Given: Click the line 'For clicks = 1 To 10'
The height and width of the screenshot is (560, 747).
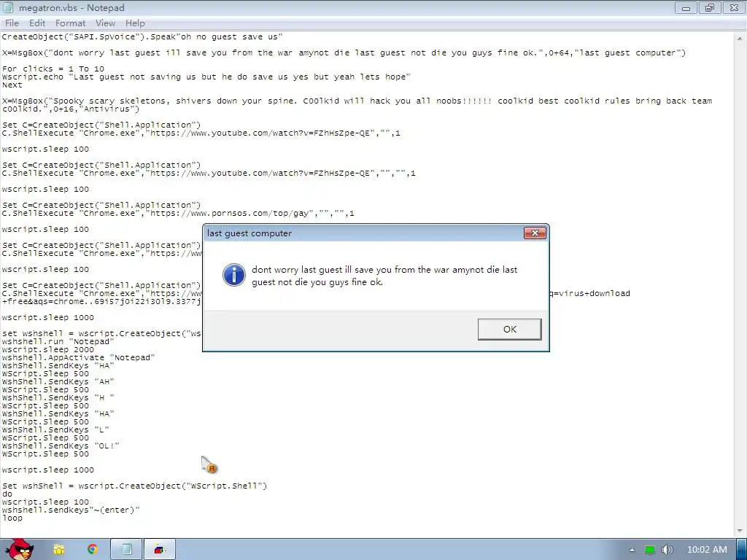Looking at the screenshot, I should 53,69.
